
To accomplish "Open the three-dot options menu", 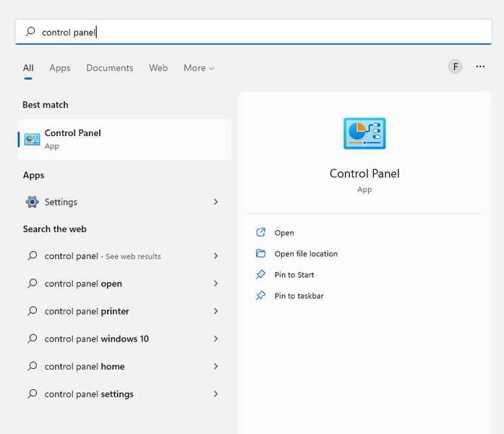I will tap(480, 67).
